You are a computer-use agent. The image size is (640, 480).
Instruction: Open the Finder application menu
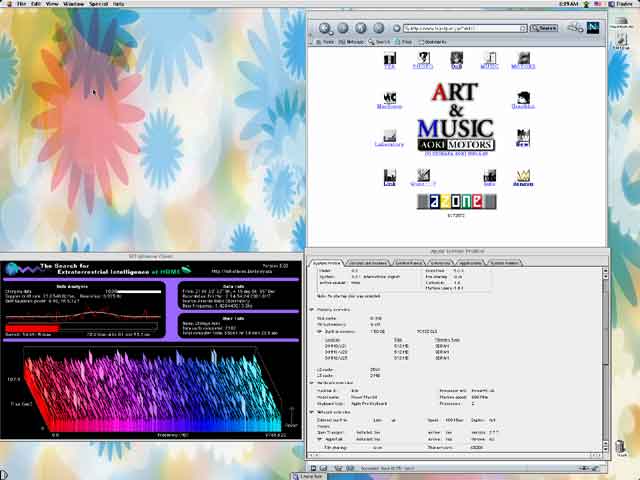tap(620, 4)
